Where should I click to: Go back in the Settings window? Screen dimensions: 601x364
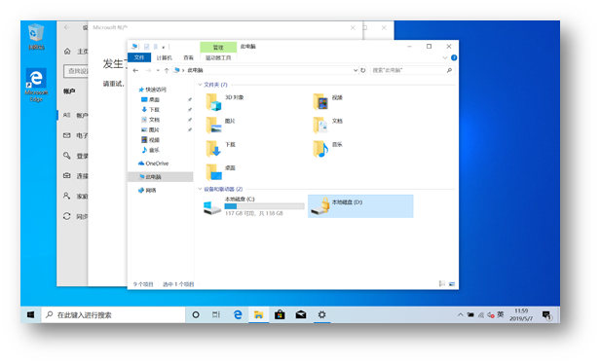click(66, 27)
